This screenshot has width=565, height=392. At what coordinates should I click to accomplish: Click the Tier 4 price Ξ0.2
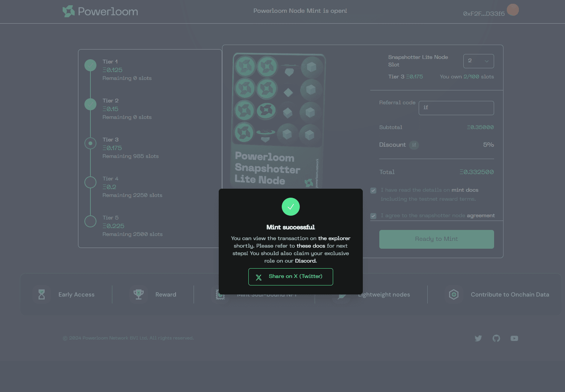(109, 187)
